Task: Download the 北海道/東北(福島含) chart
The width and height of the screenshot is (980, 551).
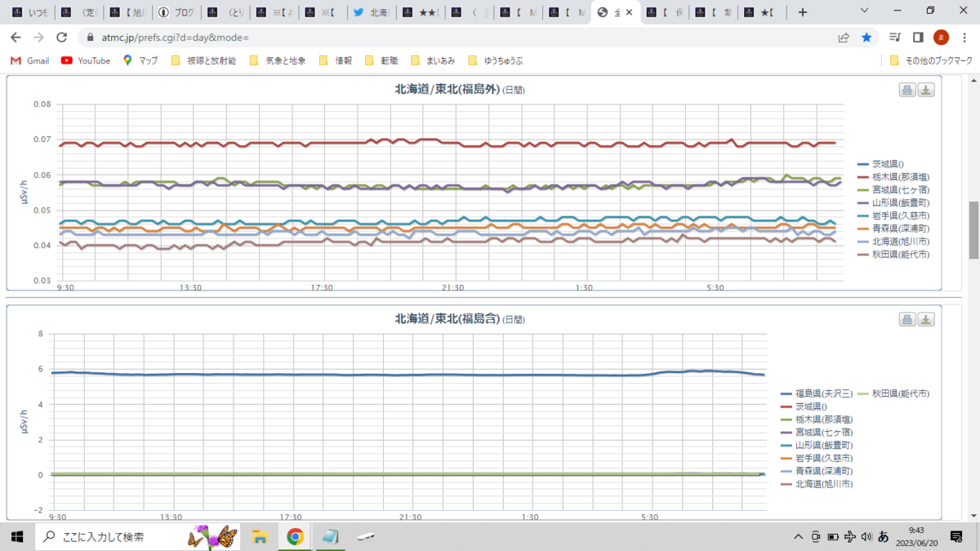Action: tap(926, 319)
